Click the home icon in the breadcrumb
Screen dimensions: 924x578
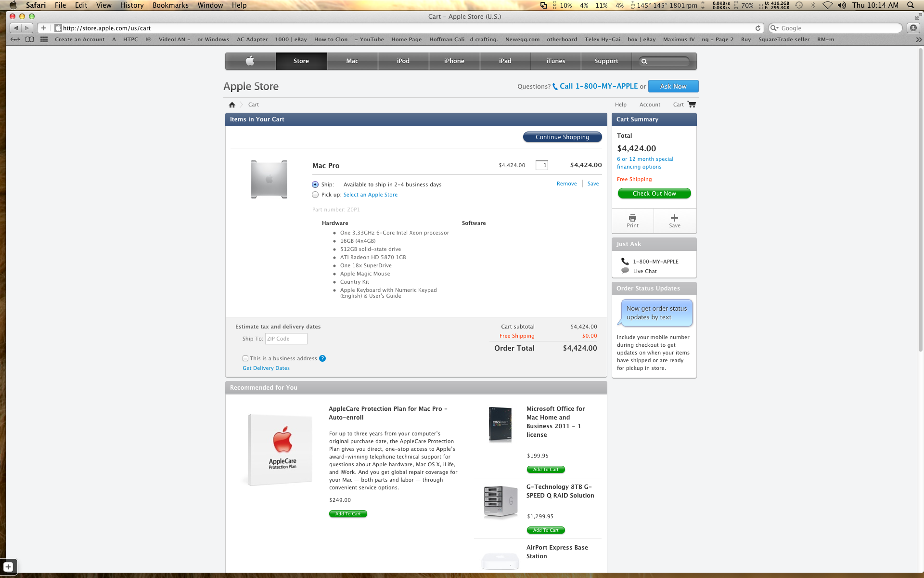232,105
